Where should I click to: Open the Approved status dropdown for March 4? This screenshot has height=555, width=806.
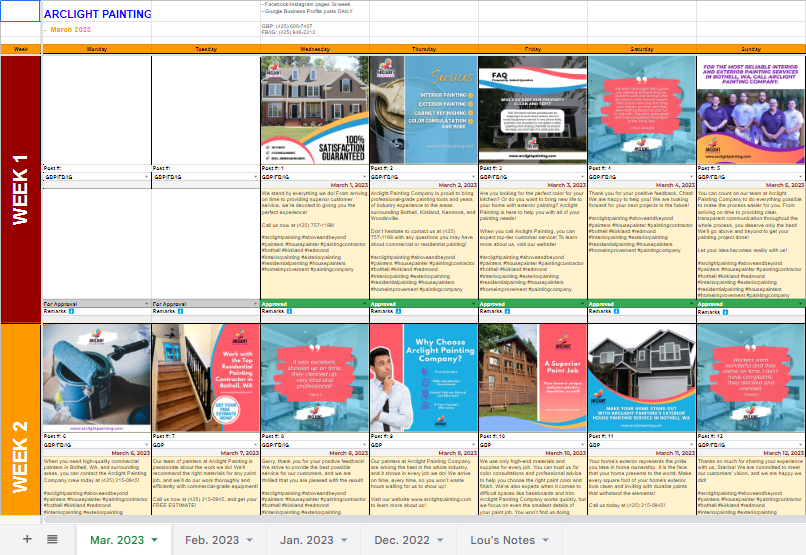click(691, 304)
